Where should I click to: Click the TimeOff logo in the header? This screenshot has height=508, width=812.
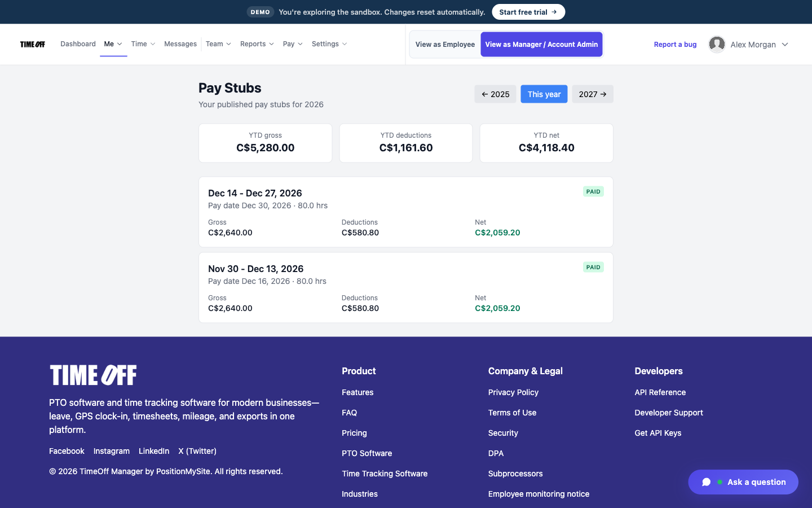[x=33, y=44]
